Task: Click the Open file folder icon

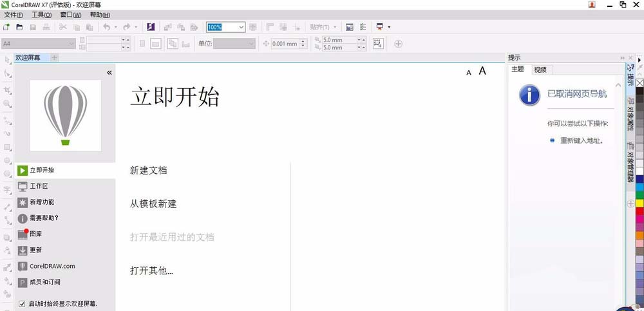Action: 19,27
